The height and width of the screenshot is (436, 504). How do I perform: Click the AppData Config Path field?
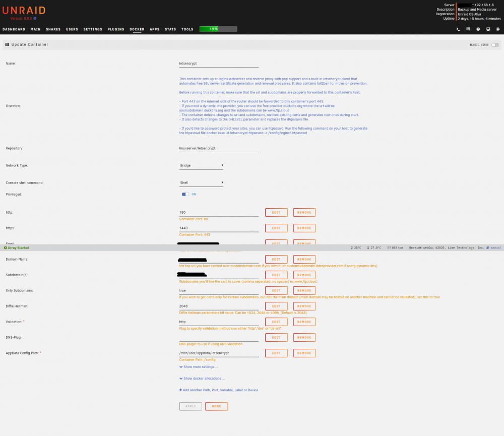219,353
